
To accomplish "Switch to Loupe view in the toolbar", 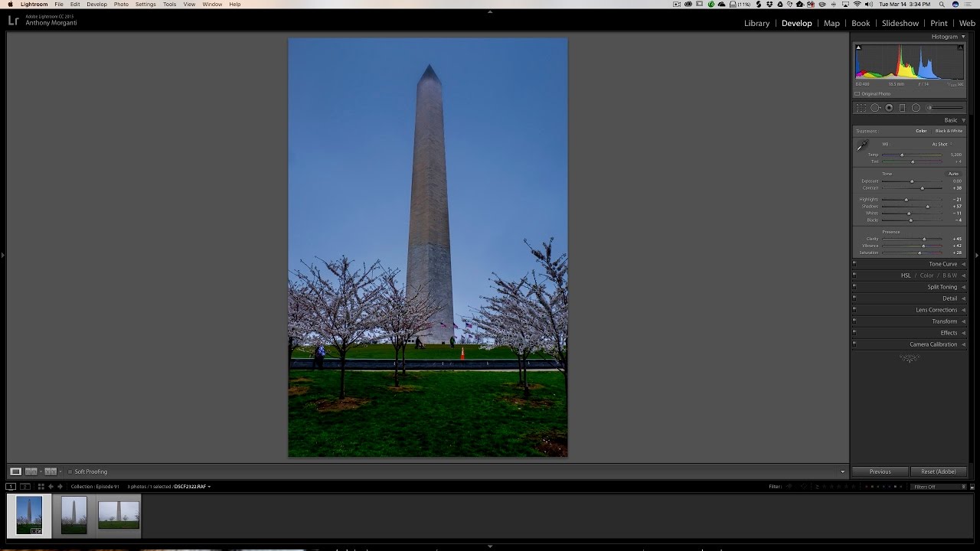I will (x=15, y=471).
